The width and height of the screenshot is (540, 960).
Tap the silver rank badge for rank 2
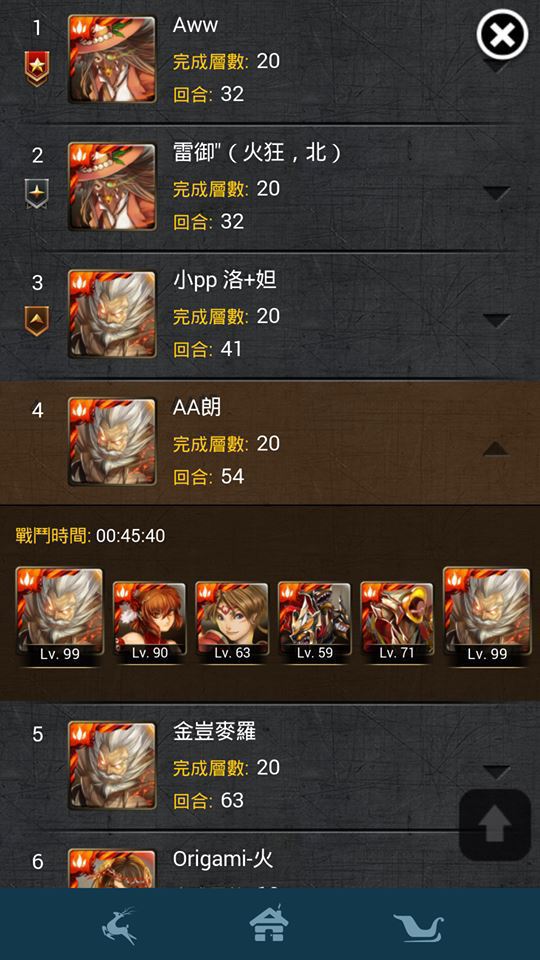[37, 193]
